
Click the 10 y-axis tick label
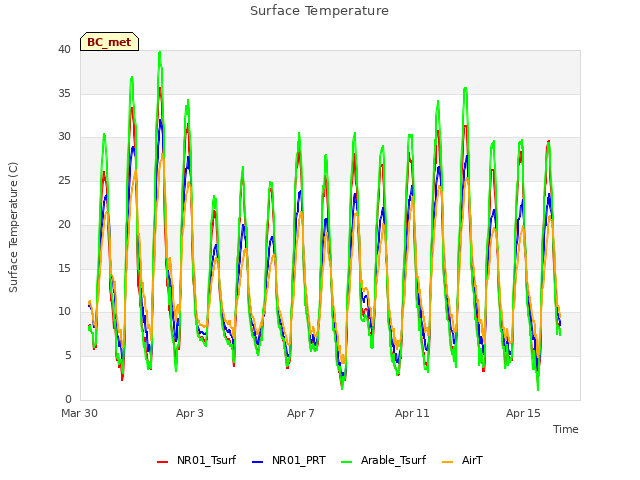[x=64, y=312]
